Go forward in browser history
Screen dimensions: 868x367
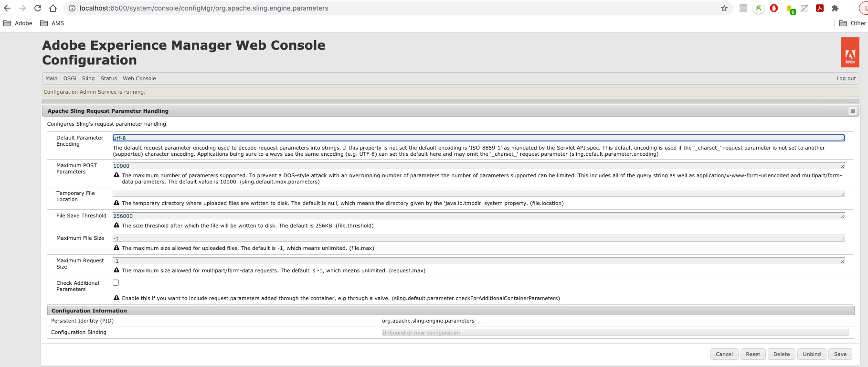(x=22, y=8)
